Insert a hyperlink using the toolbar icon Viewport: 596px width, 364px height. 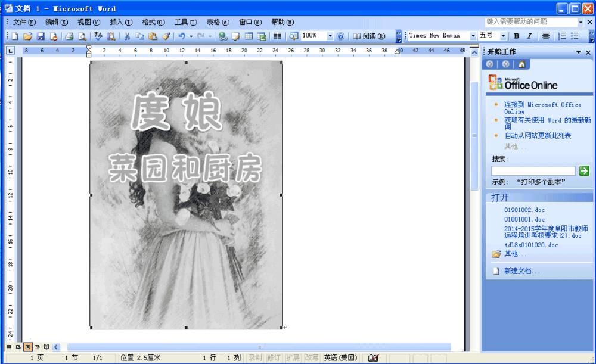pos(222,36)
